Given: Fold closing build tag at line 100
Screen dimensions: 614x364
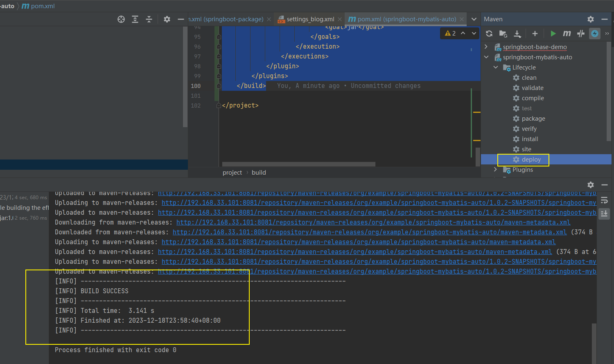Looking at the screenshot, I should (219, 86).
